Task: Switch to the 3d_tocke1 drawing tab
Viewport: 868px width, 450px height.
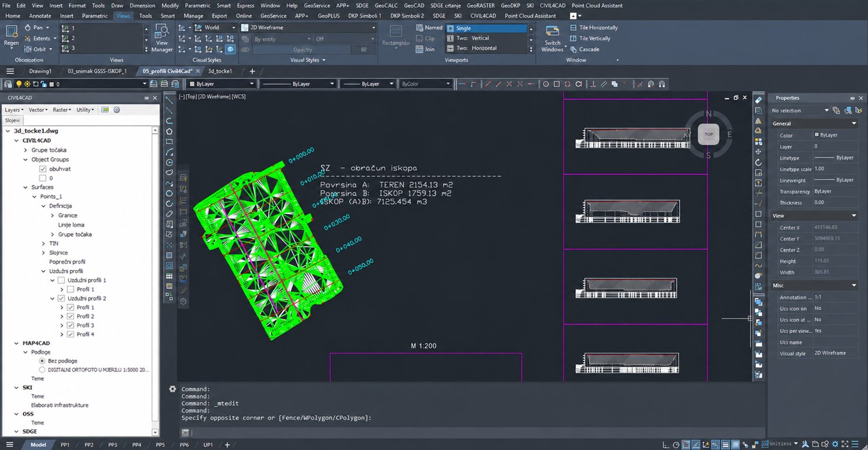Action: (x=220, y=71)
